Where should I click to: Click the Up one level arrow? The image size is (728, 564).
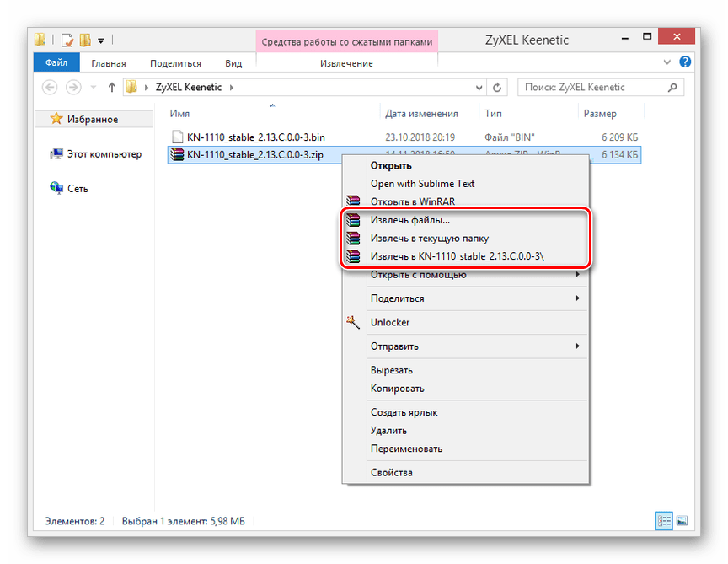click(111, 87)
